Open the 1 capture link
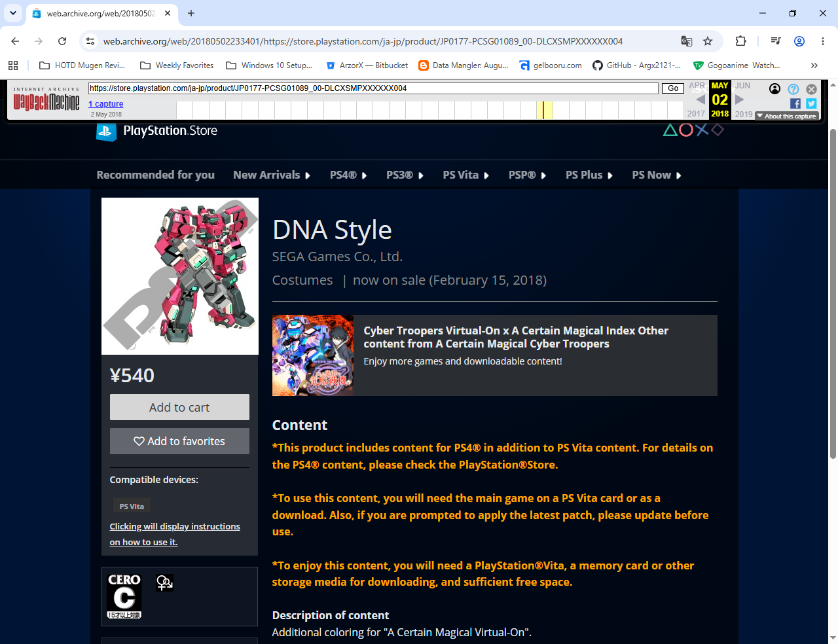838x644 pixels. click(x=105, y=104)
